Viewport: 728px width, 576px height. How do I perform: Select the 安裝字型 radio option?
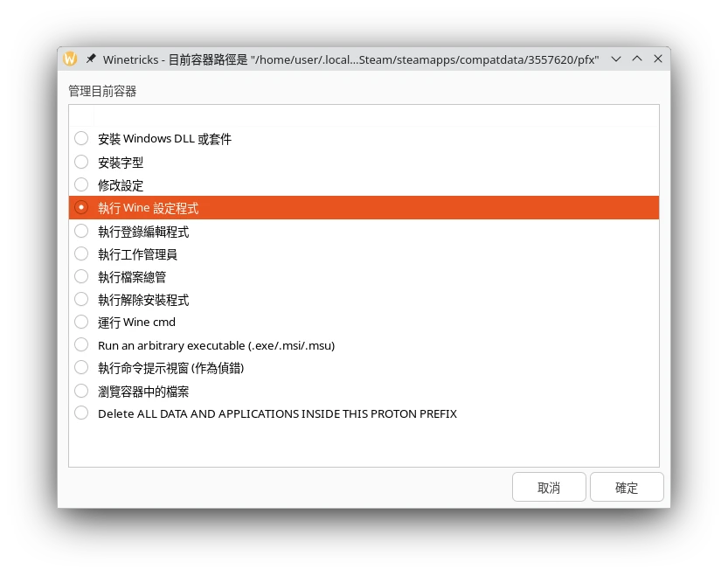pos(81,162)
